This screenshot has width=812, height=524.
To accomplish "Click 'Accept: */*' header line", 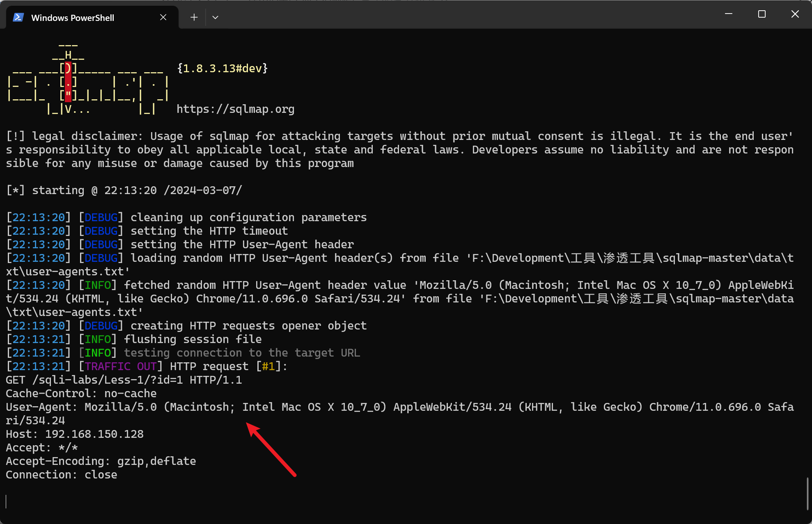I will tap(42, 448).
